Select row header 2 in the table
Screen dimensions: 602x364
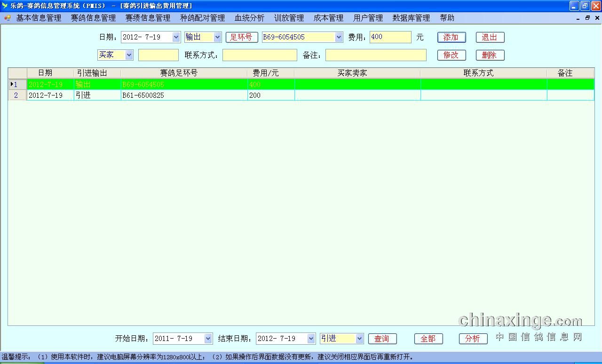pos(17,95)
